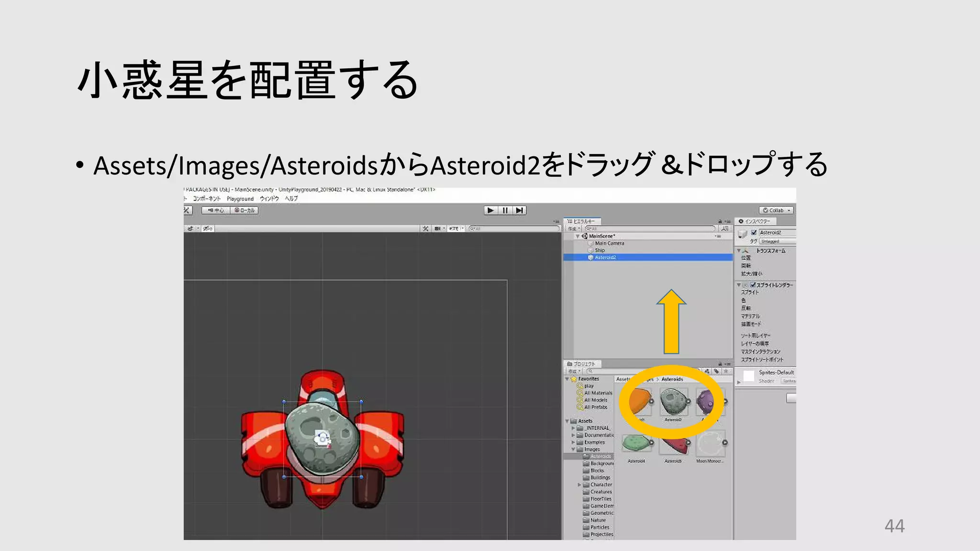Click the Sprites-Default material preview swatch

749,375
